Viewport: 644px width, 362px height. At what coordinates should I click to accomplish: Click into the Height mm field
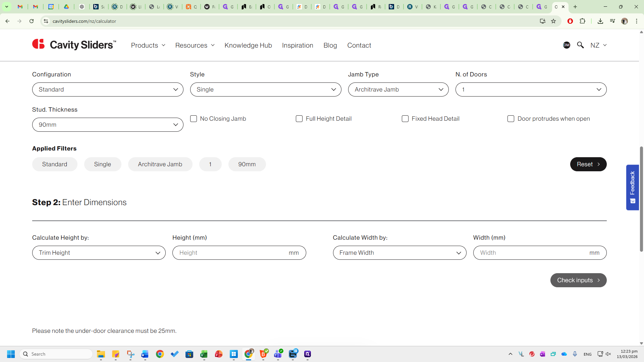tap(231, 253)
